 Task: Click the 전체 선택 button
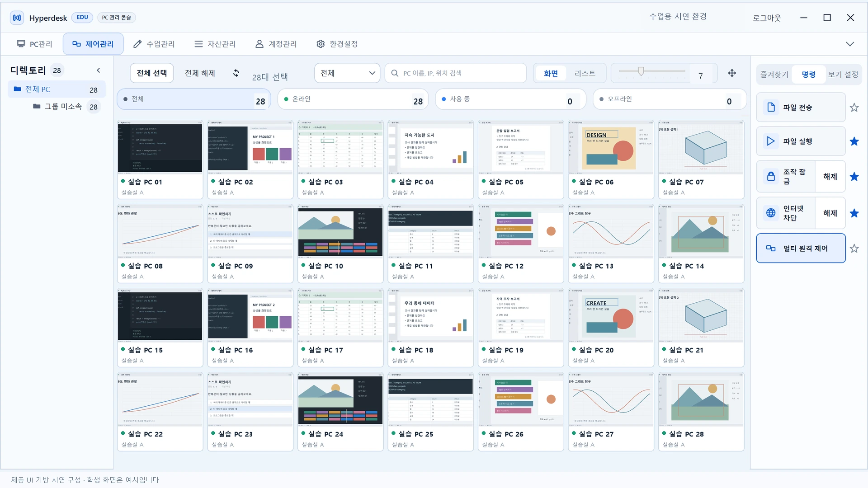pyautogui.click(x=152, y=73)
